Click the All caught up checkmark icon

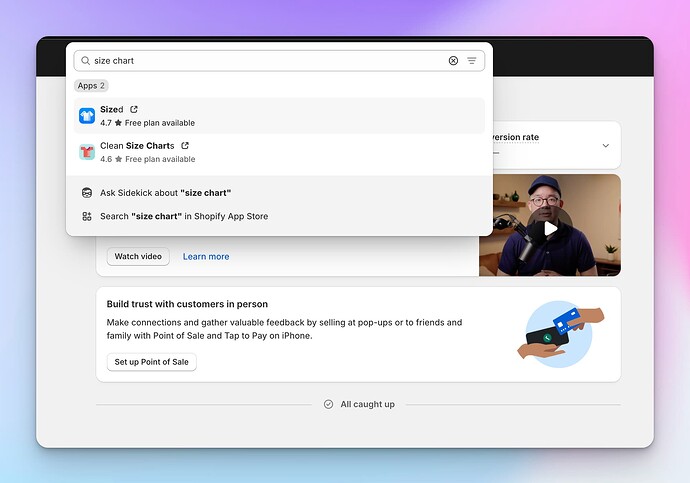[328, 404]
